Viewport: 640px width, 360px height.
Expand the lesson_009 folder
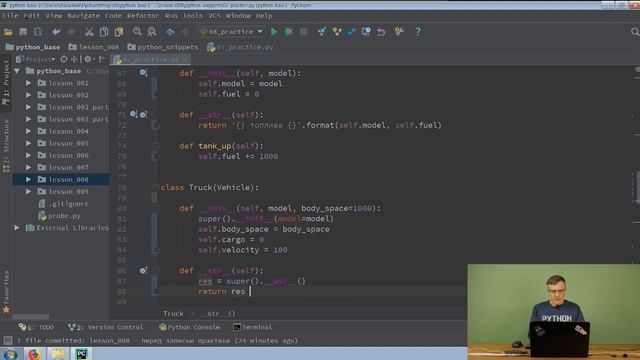click(29, 191)
